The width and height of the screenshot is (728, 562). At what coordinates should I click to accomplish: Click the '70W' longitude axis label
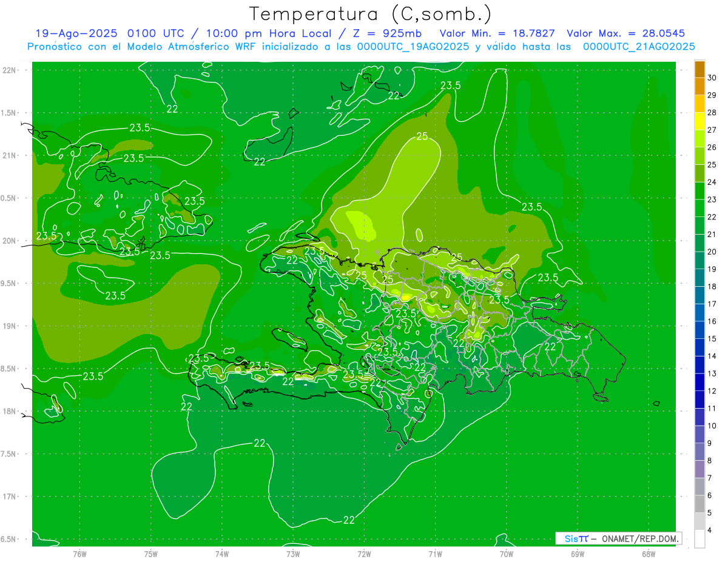tap(506, 554)
